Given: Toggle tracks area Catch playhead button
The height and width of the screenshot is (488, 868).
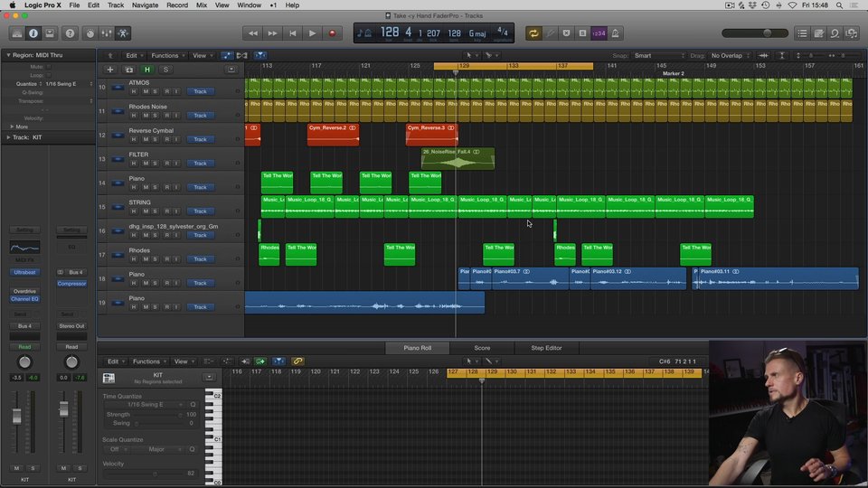Looking at the screenshot, I should pyautogui.click(x=260, y=55).
